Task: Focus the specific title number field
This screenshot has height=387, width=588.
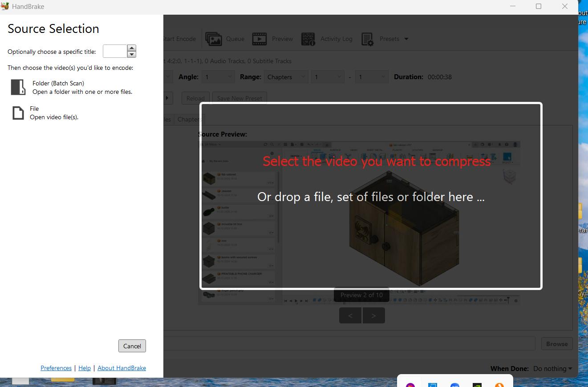Action: point(115,51)
